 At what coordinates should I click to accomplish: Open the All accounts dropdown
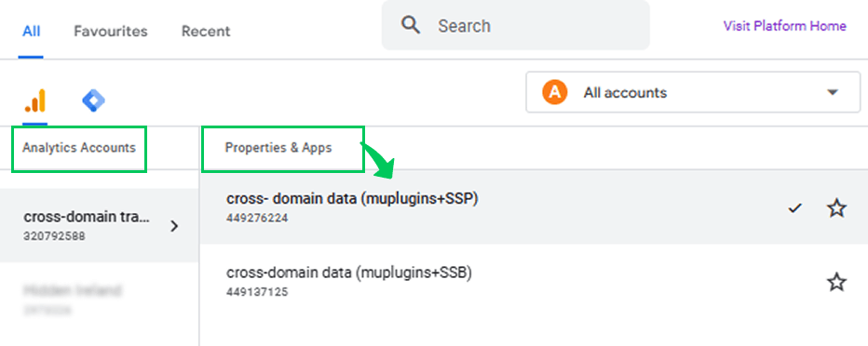click(685, 92)
